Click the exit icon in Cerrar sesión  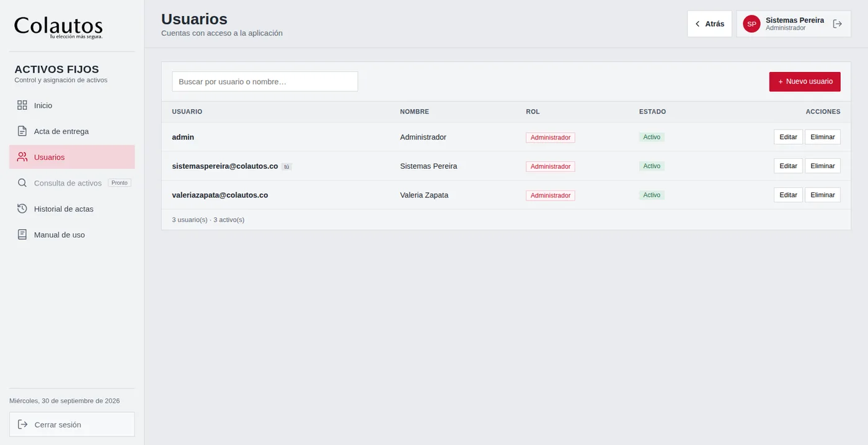(23, 425)
